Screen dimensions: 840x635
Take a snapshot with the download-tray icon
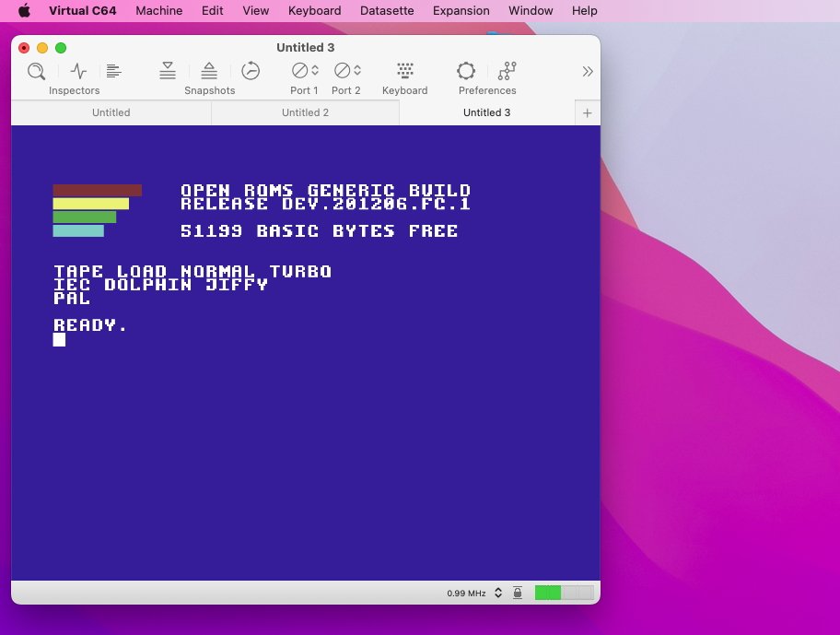click(168, 71)
